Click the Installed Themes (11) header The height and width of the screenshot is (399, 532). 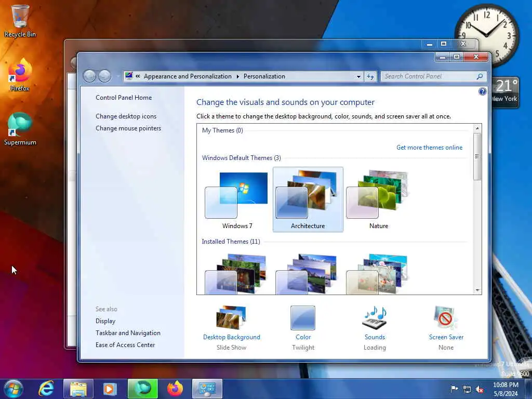tap(231, 242)
